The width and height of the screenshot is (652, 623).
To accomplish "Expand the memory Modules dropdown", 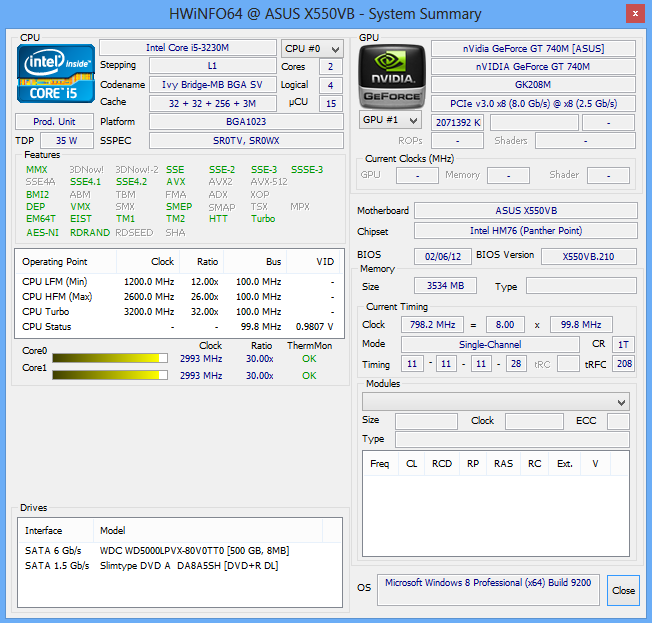I will click(x=495, y=402).
